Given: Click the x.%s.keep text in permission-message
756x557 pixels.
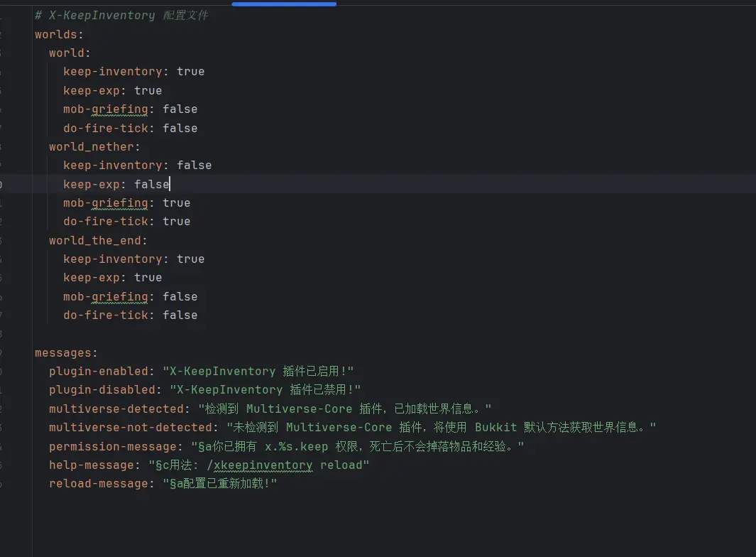Looking at the screenshot, I should tap(296, 446).
